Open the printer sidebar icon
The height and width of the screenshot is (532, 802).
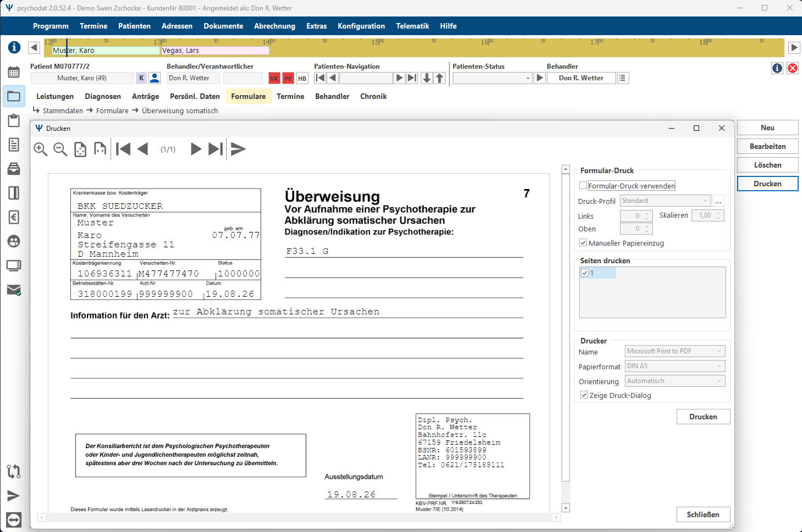click(x=14, y=169)
